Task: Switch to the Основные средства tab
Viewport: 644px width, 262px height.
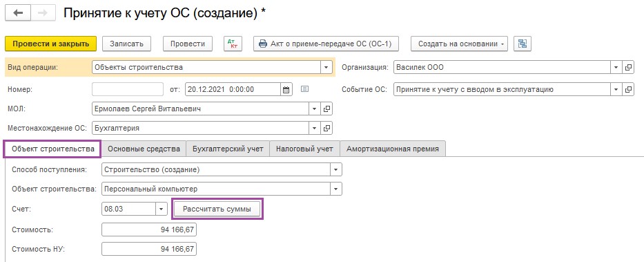Action: pos(144,149)
